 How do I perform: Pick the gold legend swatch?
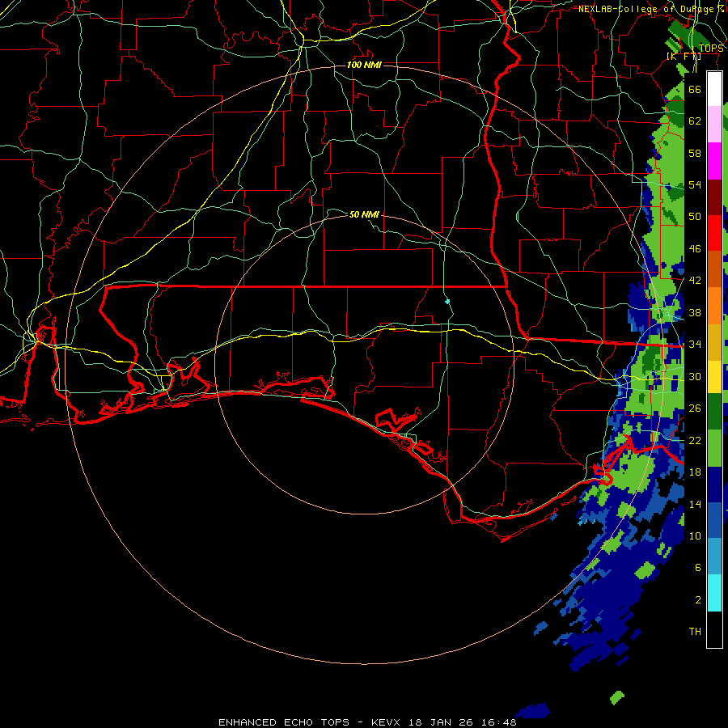coord(714,342)
